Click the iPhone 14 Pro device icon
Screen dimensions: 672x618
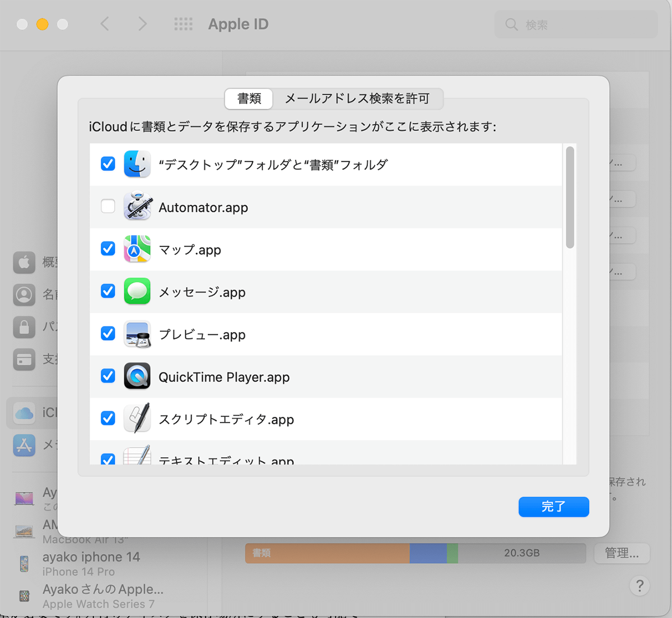click(24, 564)
